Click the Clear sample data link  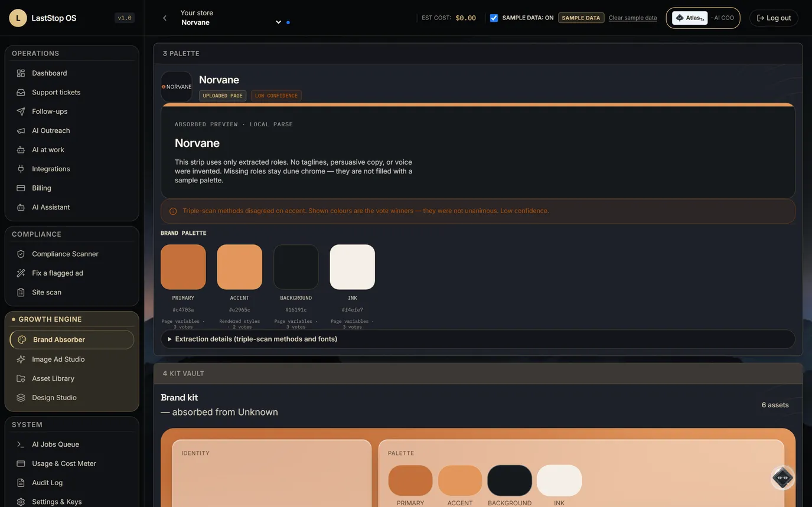(x=632, y=18)
